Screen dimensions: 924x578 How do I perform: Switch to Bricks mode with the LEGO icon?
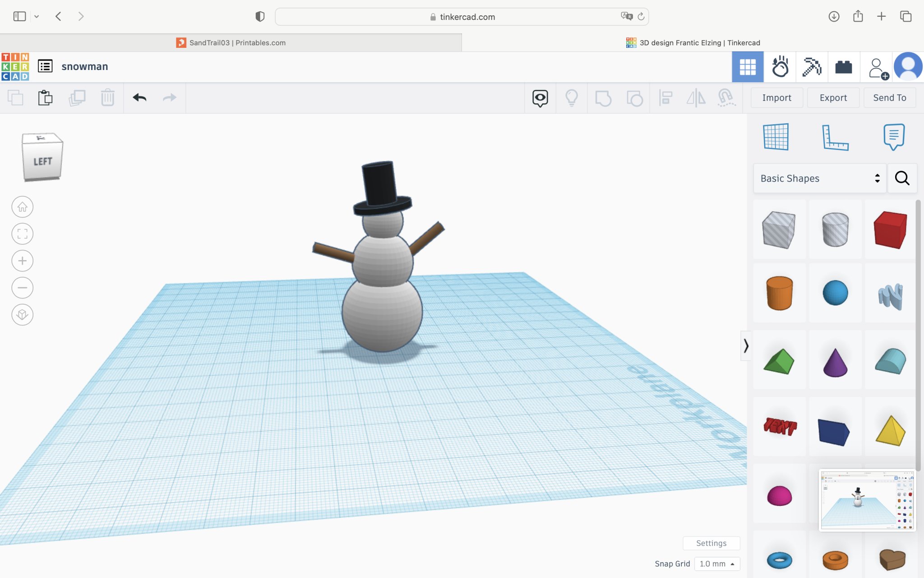click(x=843, y=66)
